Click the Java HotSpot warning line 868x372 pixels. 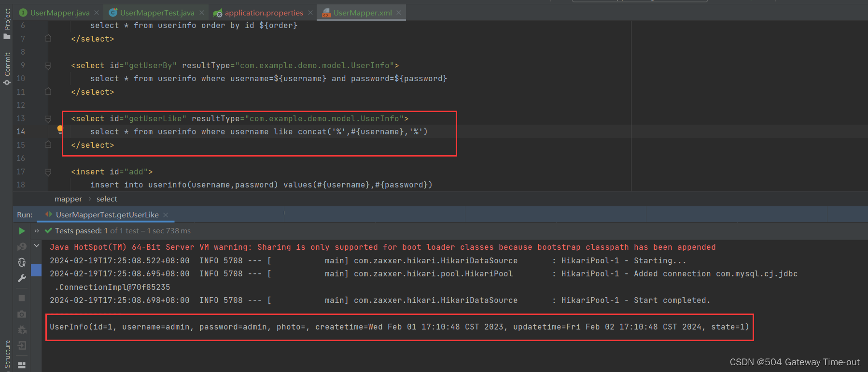(382, 247)
